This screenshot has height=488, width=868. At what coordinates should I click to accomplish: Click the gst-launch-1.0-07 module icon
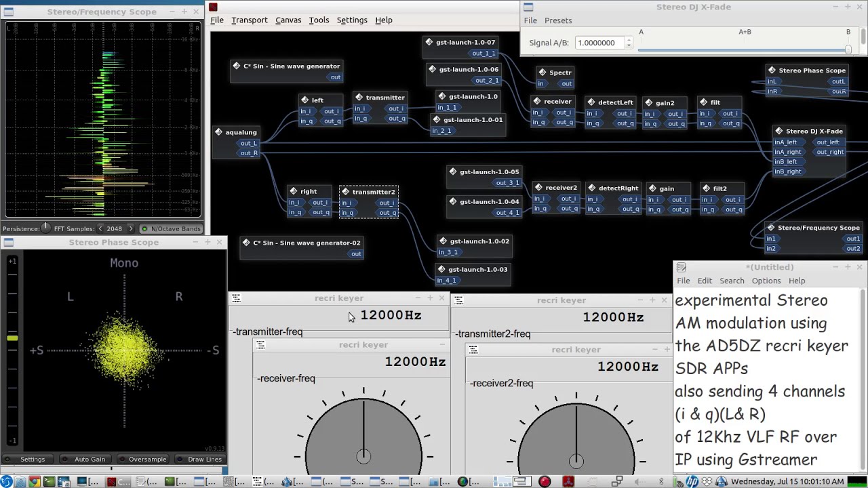tap(429, 42)
